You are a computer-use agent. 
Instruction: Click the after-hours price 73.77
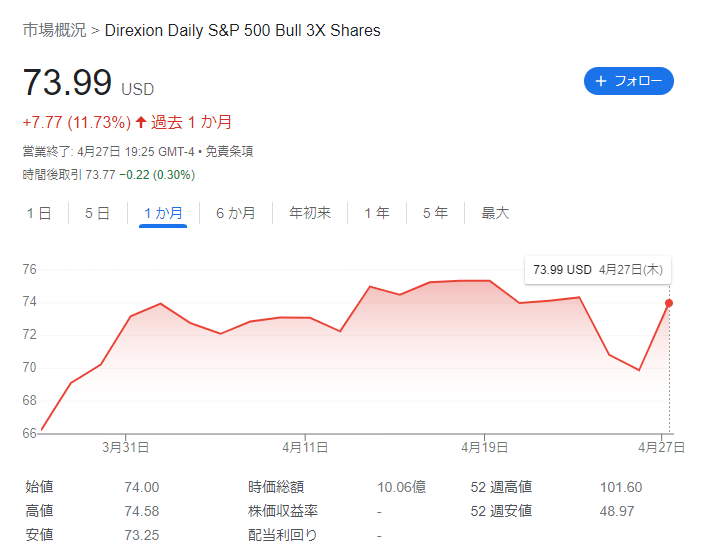[100, 175]
